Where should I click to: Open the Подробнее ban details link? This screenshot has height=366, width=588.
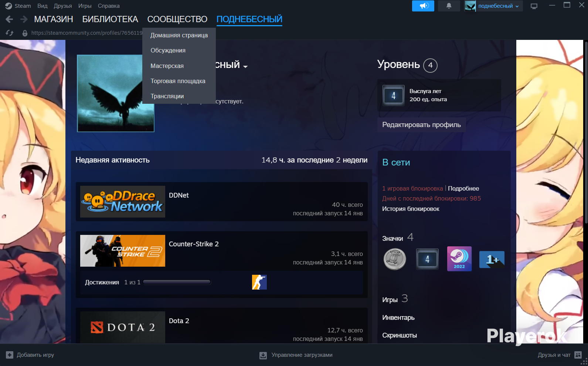click(x=463, y=189)
